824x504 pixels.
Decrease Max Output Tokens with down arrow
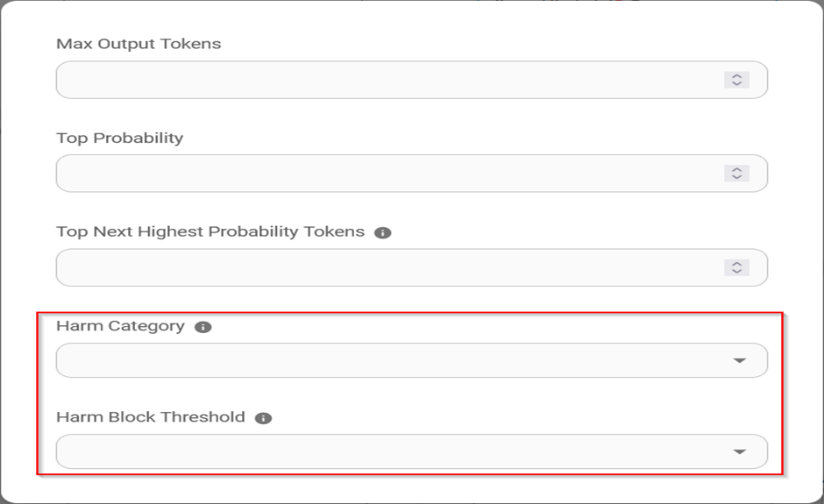coord(737,83)
